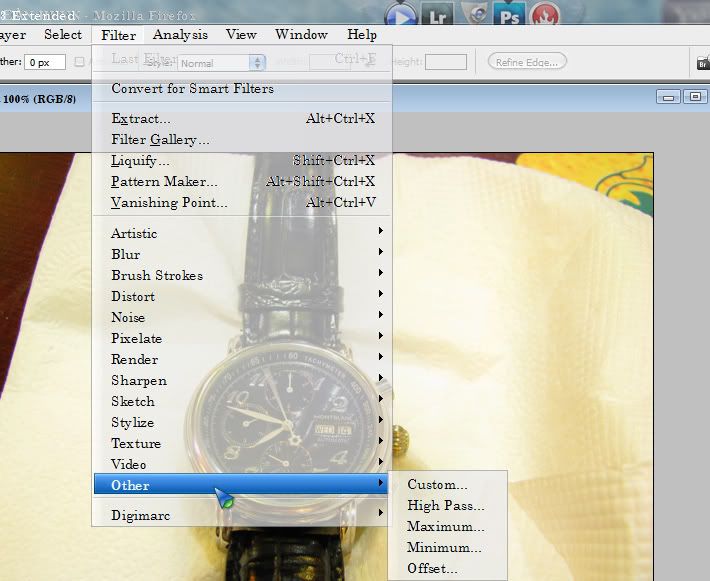710x581 pixels.
Task: Expand the Sketch filter submenu
Action: tap(241, 401)
